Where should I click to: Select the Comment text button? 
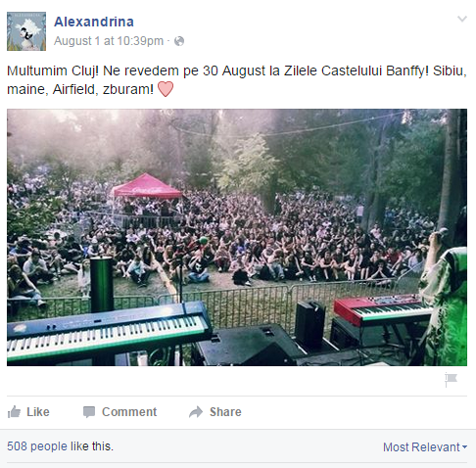click(129, 412)
